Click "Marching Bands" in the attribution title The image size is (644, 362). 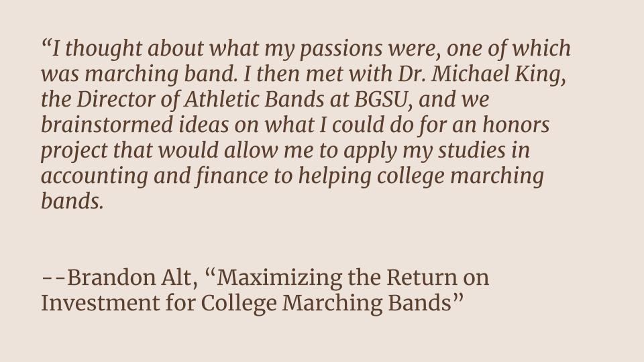367,304
